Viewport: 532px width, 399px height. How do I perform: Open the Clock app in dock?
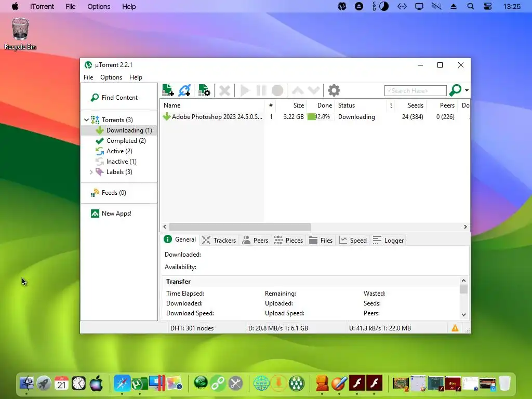pyautogui.click(x=79, y=383)
